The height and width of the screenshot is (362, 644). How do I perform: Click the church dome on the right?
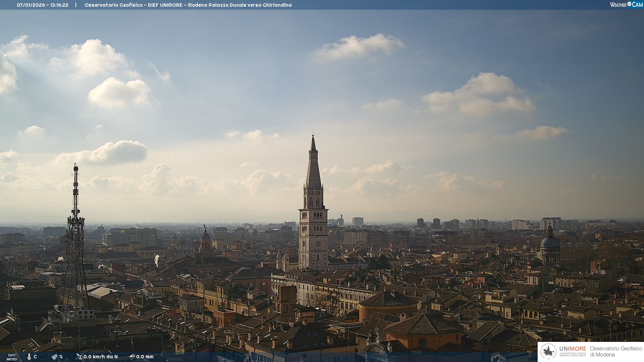click(550, 242)
